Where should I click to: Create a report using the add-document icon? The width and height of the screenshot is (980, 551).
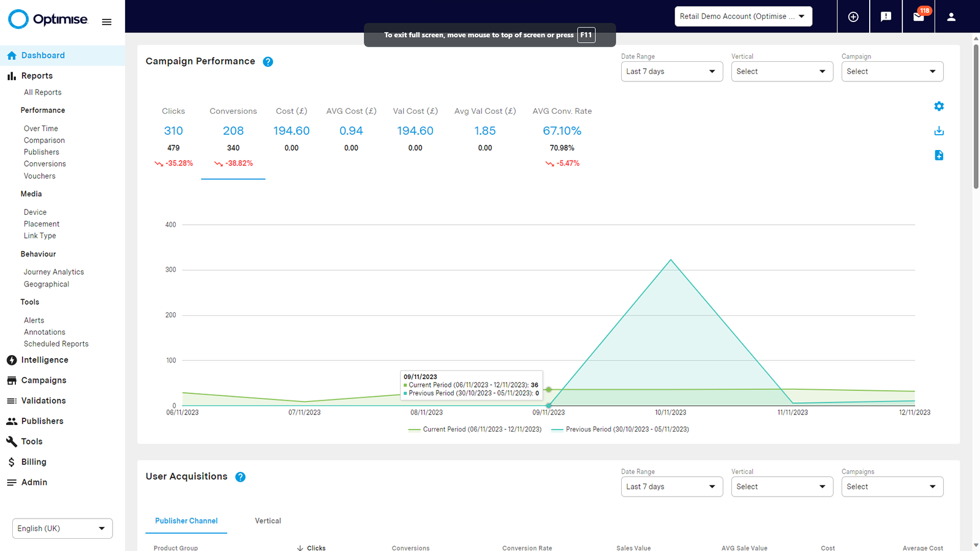(938, 155)
